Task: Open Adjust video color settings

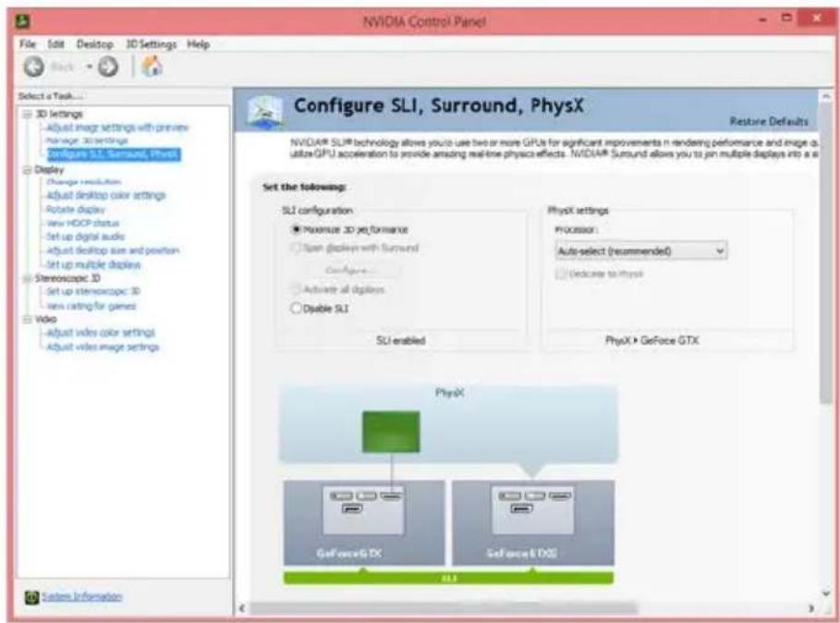Action: 100,333
